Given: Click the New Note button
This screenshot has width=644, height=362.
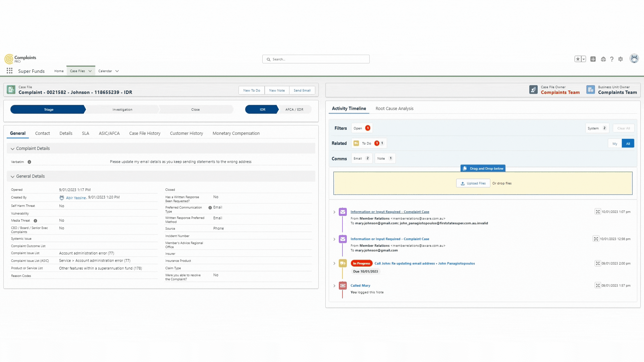Looking at the screenshot, I should tap(277, 90).
